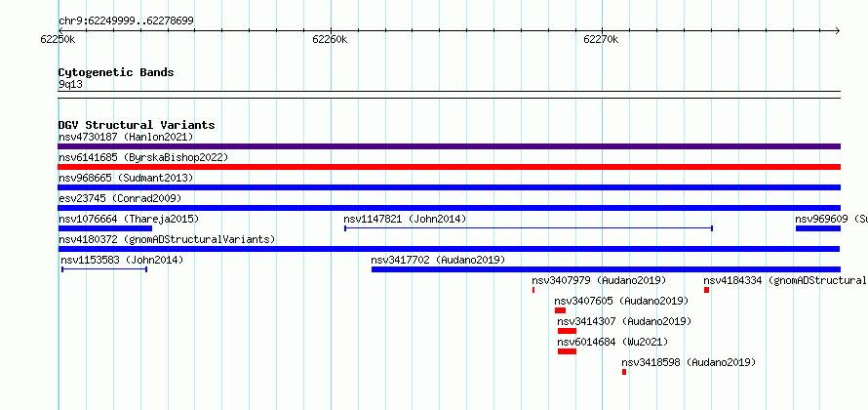Screen dimensions: 868x410
Task: Click the nsv3407979 (Audano2019) label
Action: click(x=599, y=280)
